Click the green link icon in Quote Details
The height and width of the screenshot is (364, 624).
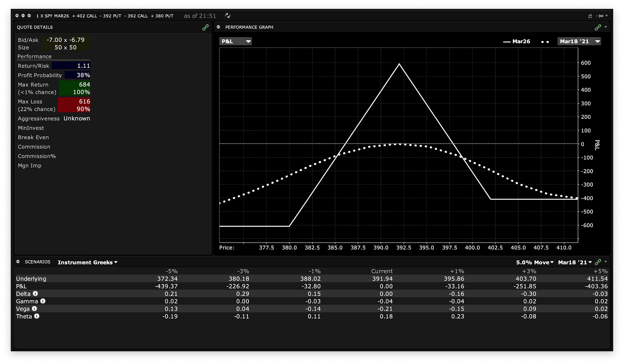coord(205,27)
